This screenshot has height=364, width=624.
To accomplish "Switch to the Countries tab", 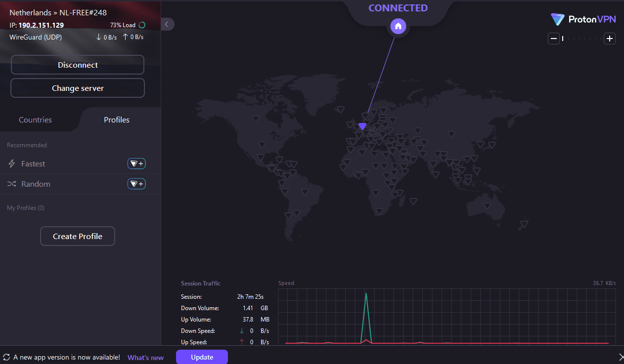I will coord(35,120).
